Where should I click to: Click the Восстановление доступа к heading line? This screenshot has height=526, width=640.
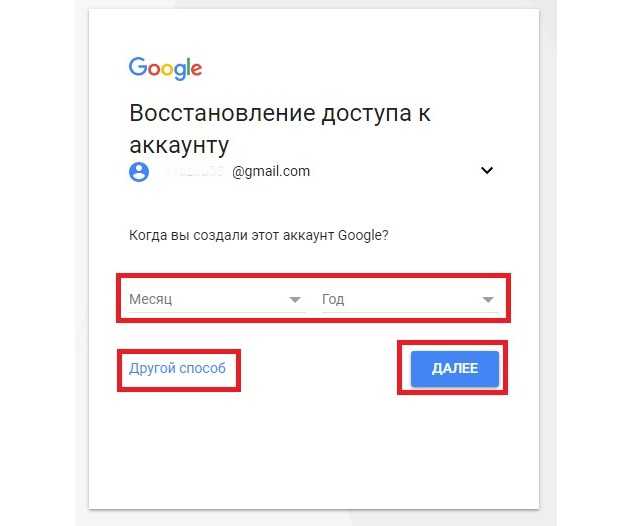(x=280, y=113)
